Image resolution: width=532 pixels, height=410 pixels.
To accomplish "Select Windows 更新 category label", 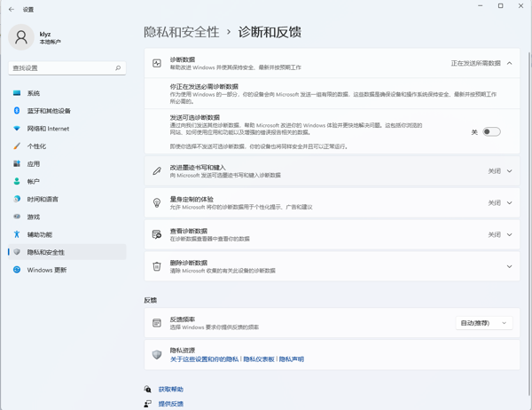I will pyautogui.click(x=47, y=270).
